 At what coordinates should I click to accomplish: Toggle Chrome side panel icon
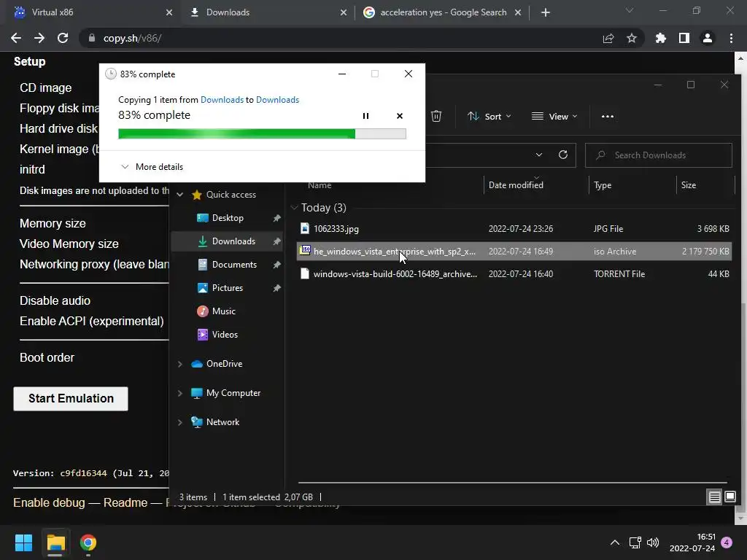point(684,38)
